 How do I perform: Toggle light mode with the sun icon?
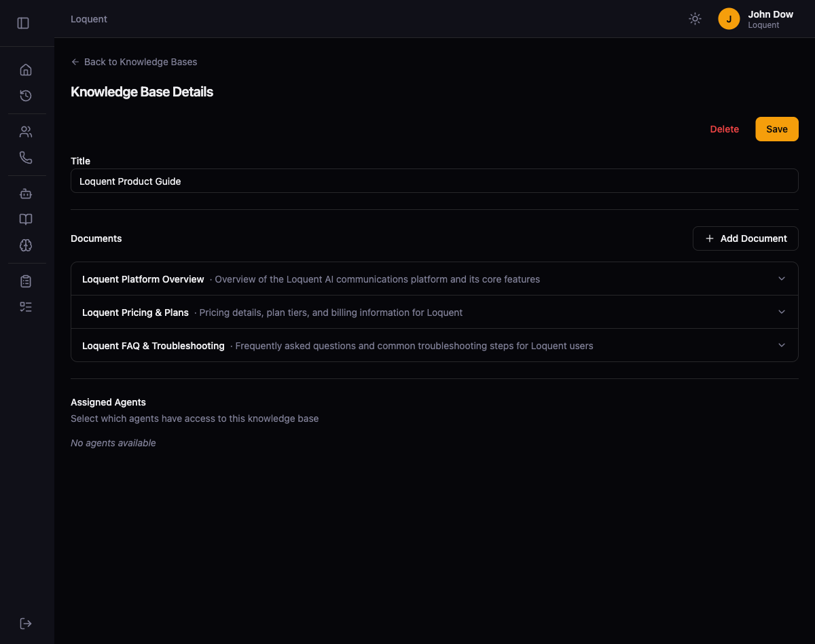(x=695, y=18)
